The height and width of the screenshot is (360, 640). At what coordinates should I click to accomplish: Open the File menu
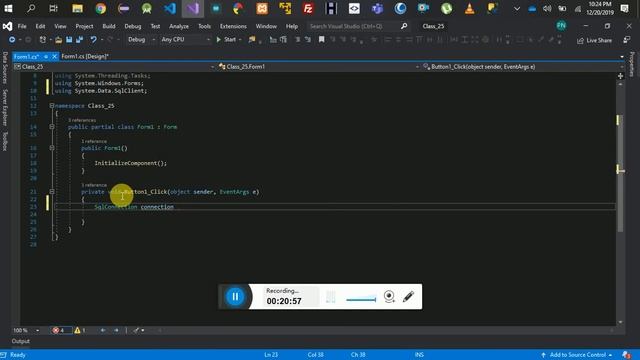pos(22,26)
